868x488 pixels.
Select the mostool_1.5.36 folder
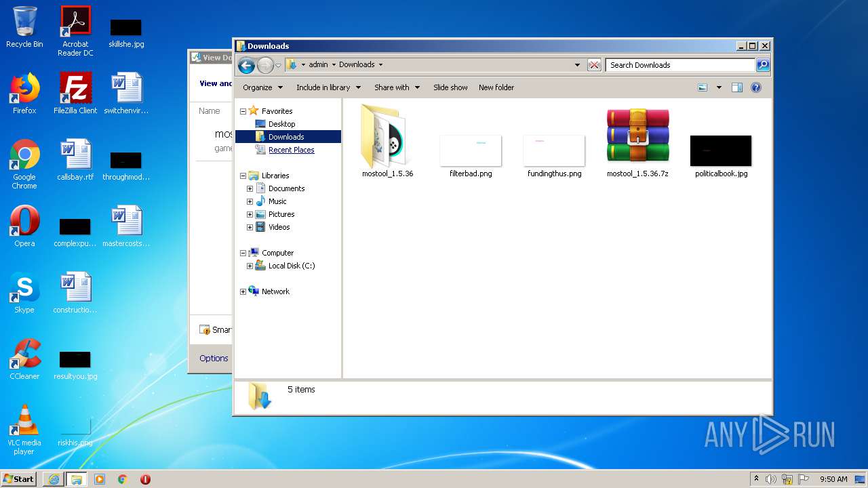pyautogui.click(x=387, y=140)
